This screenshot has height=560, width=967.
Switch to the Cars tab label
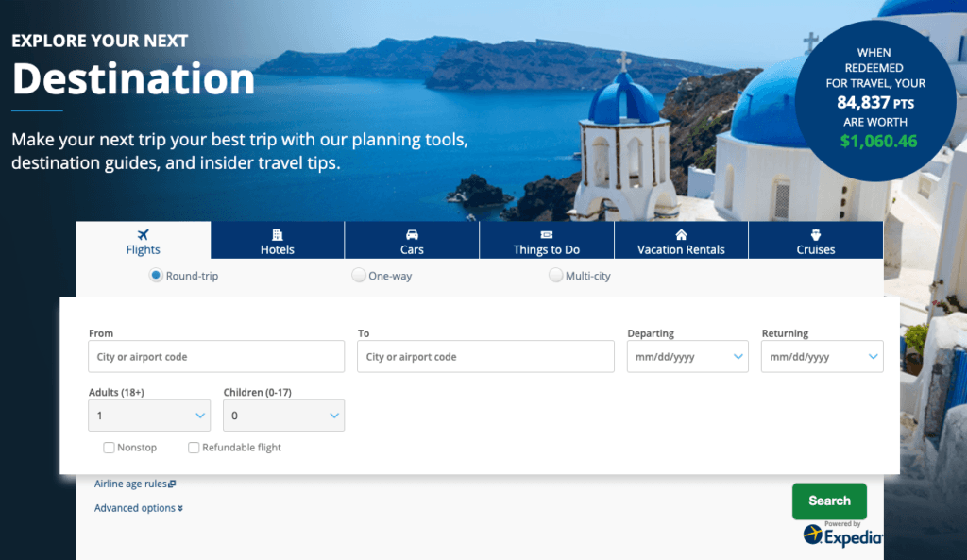point(412,249)
